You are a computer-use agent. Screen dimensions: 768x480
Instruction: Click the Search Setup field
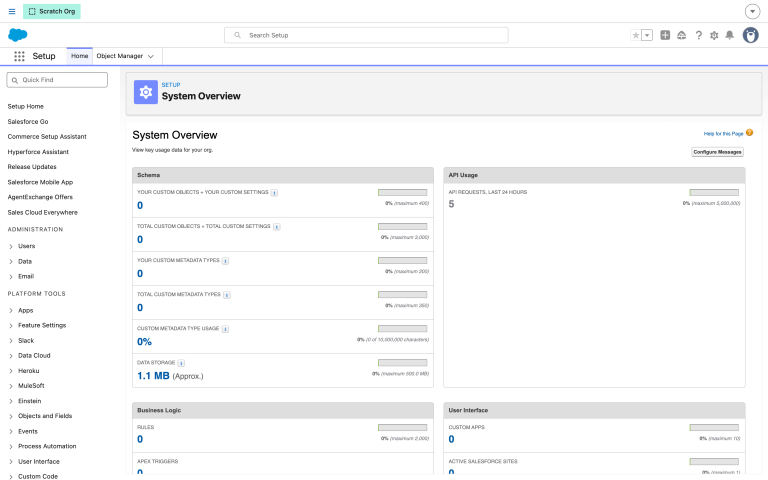366,35
